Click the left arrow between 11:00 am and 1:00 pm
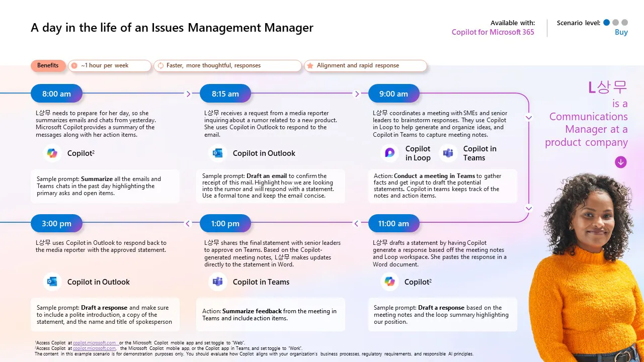The image size is (644, 362). [x=357, y=224]
